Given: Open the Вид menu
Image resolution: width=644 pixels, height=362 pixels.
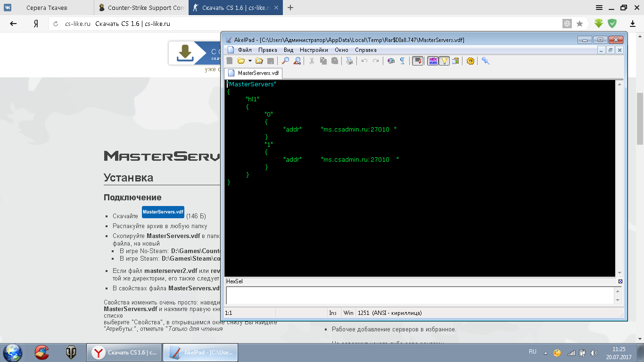Looking at the screenshot, I should pyautogui.click(x=289, y=50).
